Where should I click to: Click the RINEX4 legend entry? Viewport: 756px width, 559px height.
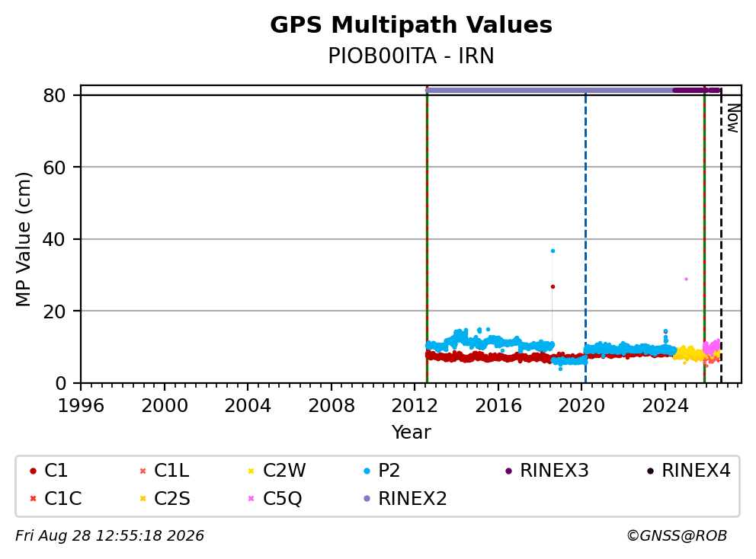[x=688, y=471]
